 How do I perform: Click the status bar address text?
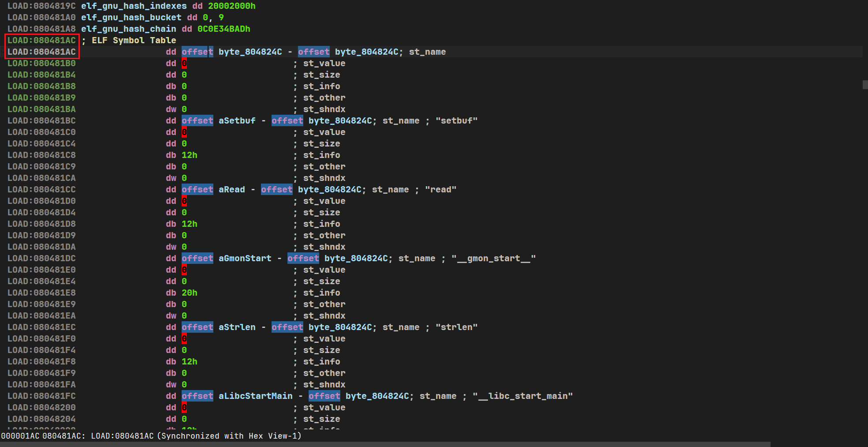[x=151, y=436]
